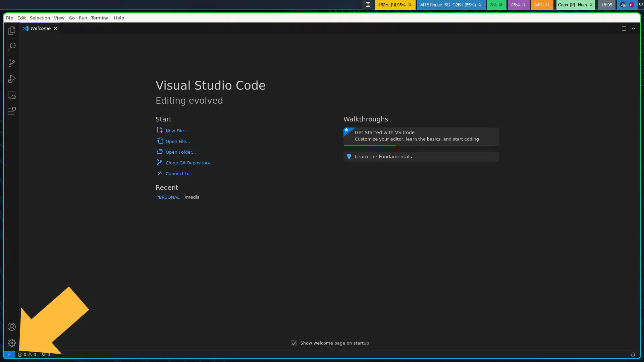Screen dimensions: 644x362
Task: Open problems via the error count indicator
Action: pos(22,355)
